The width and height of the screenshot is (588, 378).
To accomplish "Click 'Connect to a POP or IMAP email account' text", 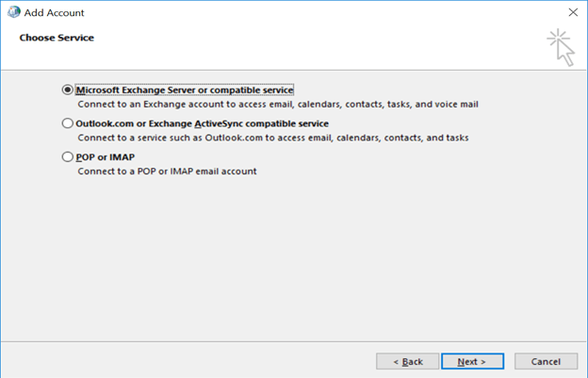I will click(x=167, y=172).
